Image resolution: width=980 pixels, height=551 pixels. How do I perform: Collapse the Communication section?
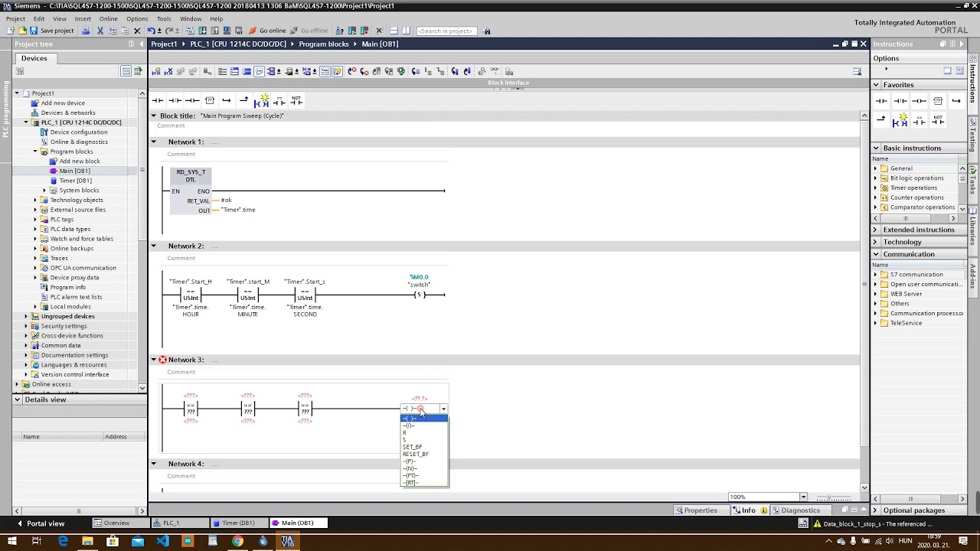[x=876, y=254]
